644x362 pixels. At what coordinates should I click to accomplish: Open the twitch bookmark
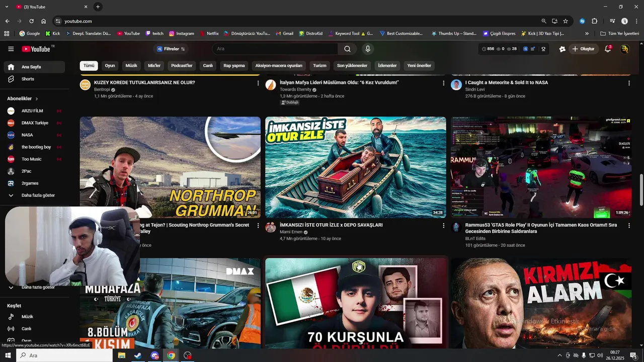154,34
